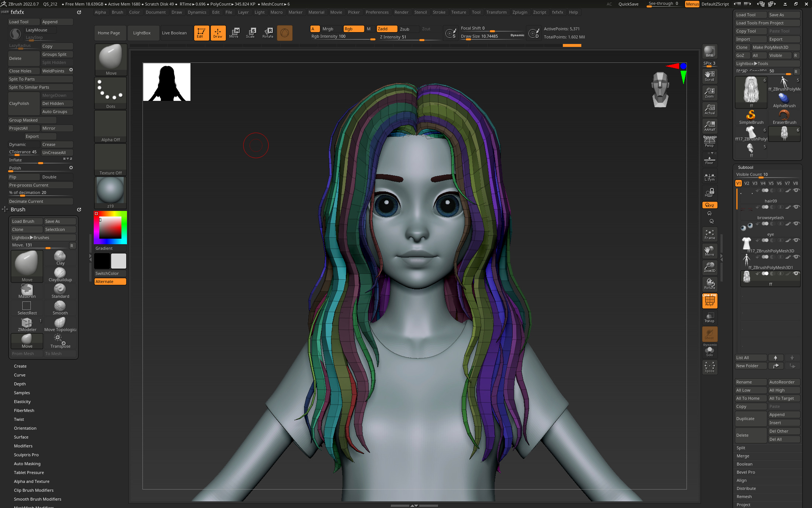Expand the Auto Masking section

[27, 464]
